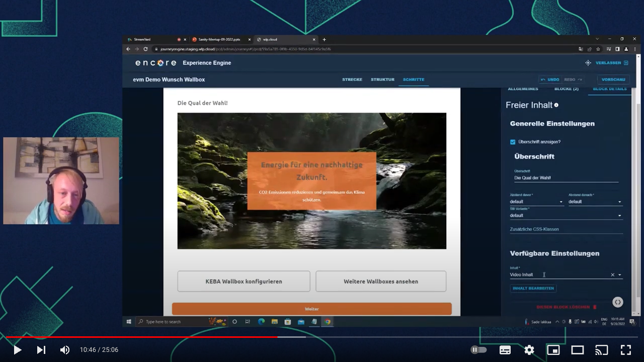The image size is (644, 362).
Task: Click the REDO button
Action: (x=573, y=80)
